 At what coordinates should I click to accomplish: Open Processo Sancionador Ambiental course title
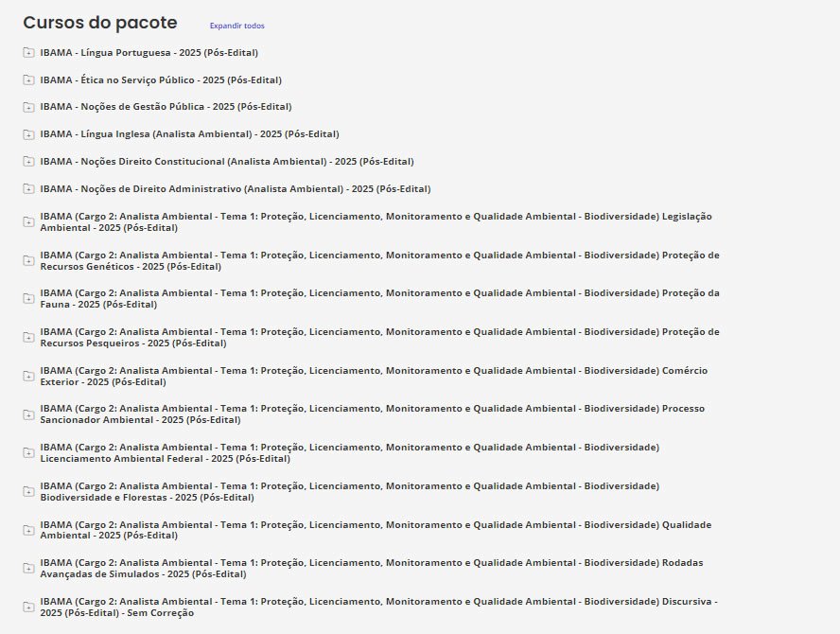pyautogui.click(x=378, y=414)
